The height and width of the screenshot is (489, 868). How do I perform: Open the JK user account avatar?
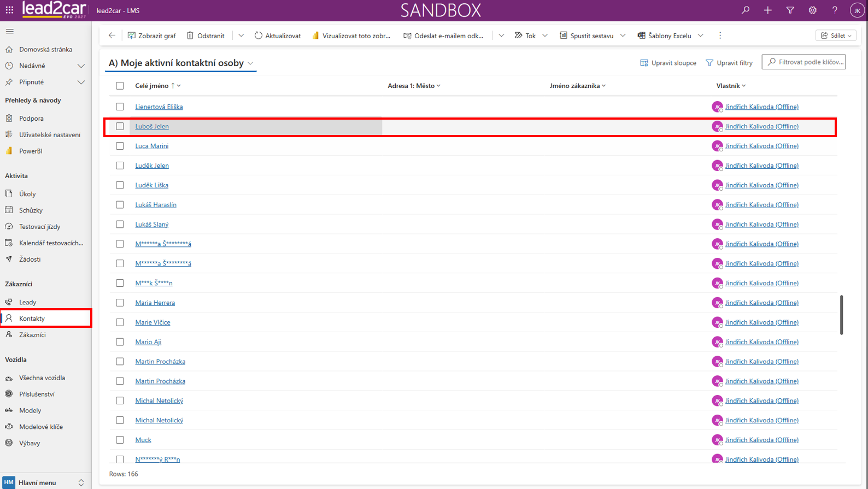[x=857, y=10]
